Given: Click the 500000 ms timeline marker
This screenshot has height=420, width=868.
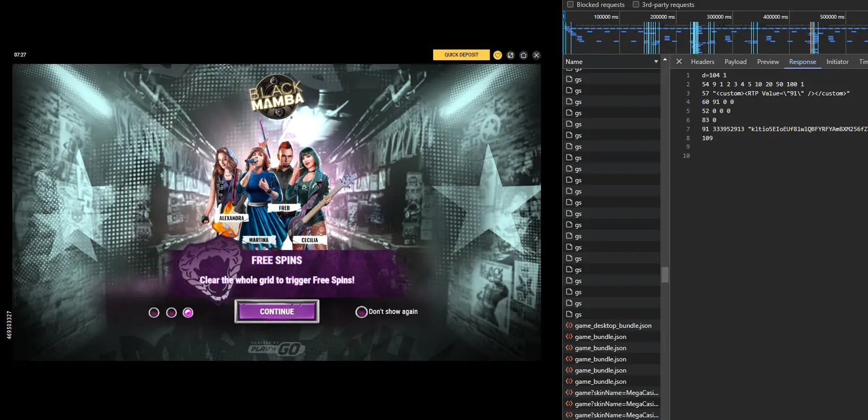Looking at the screenshot, I should [x=832, y=17].
